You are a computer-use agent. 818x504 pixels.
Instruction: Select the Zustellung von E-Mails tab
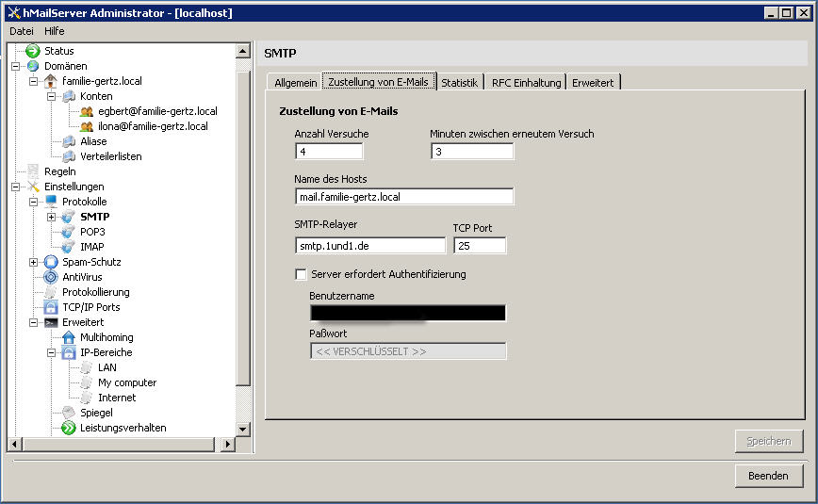click(x=378, y=81)
